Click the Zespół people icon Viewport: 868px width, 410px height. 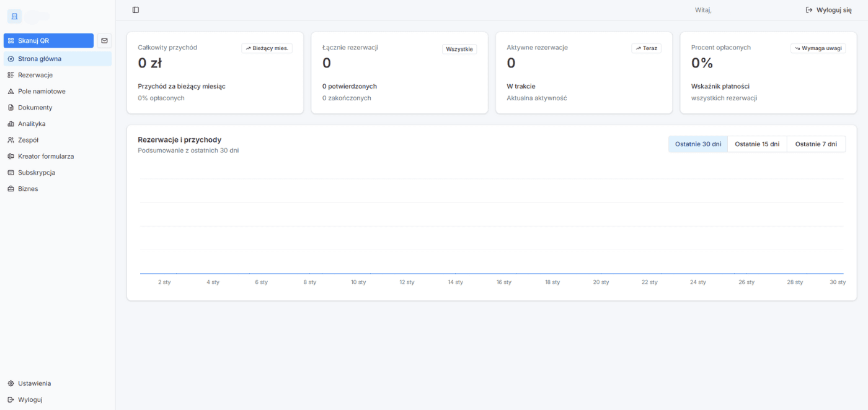(x=11, y=140)
